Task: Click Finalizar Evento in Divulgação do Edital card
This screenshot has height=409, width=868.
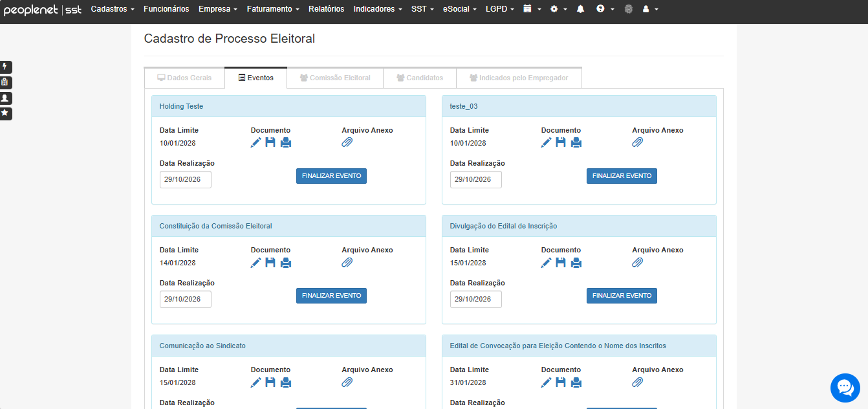Action: 622,296
